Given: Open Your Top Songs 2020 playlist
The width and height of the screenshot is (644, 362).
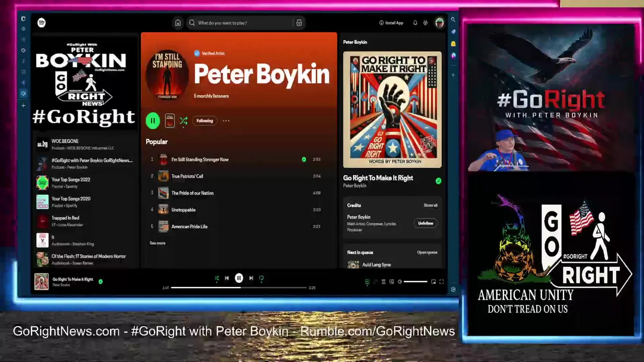Looking at the screenshot, I should coord(86,202).
